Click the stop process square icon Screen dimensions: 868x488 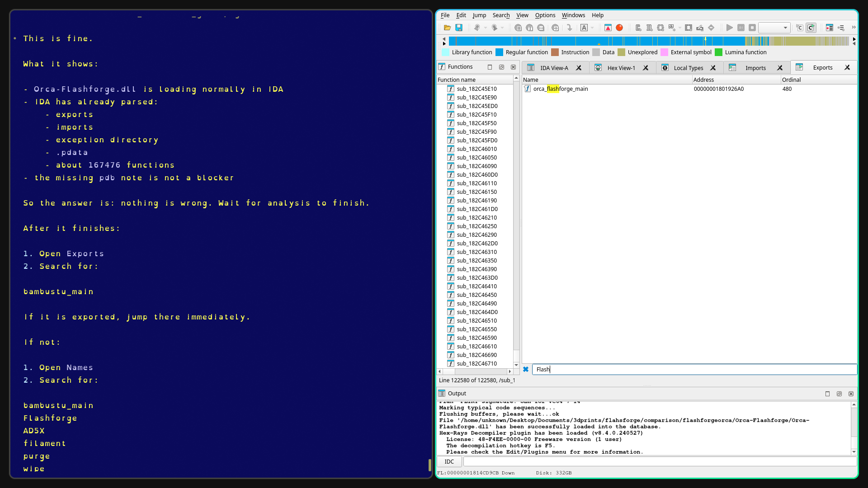[x=752, y=28]
